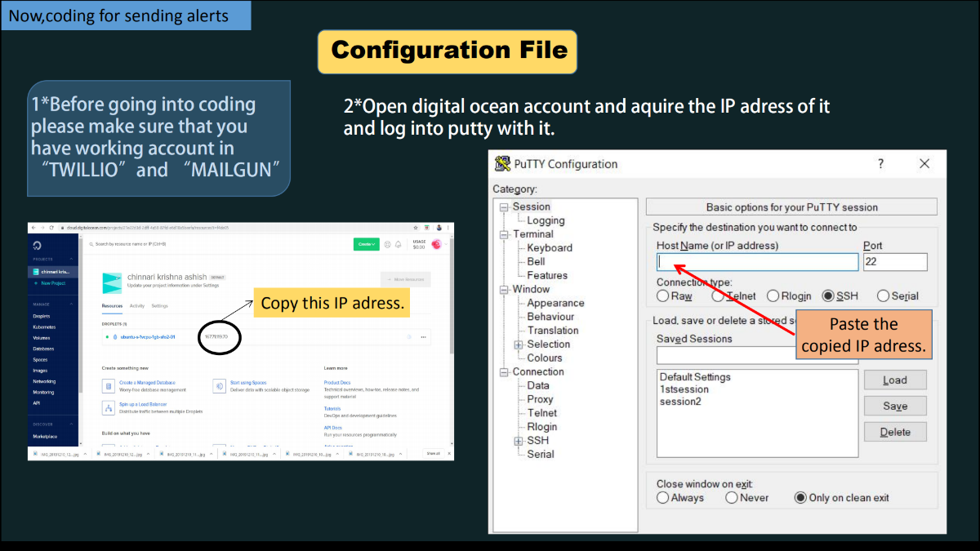Image resolution: width=980 pixels, height=551 pixels.
Task: Open the Product Docs link
Action: (x=337, y=383)
